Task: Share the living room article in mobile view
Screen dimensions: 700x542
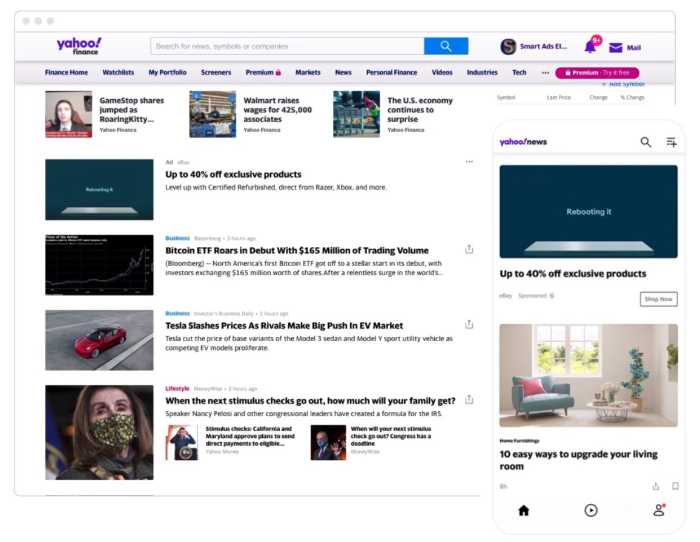Action: (x=656, y=486)
